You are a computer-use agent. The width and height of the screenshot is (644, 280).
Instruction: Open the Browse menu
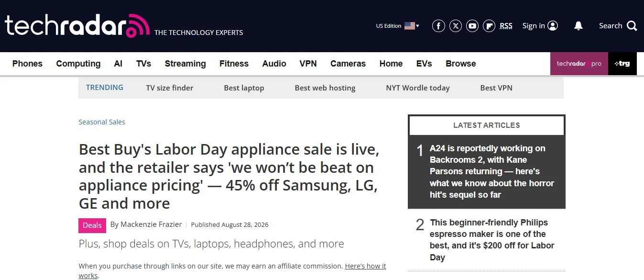click(x=461, y=64)
